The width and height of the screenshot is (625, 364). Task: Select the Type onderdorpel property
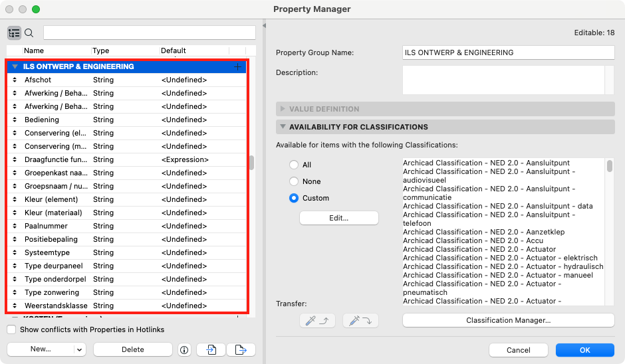click(x=127, y=279)
